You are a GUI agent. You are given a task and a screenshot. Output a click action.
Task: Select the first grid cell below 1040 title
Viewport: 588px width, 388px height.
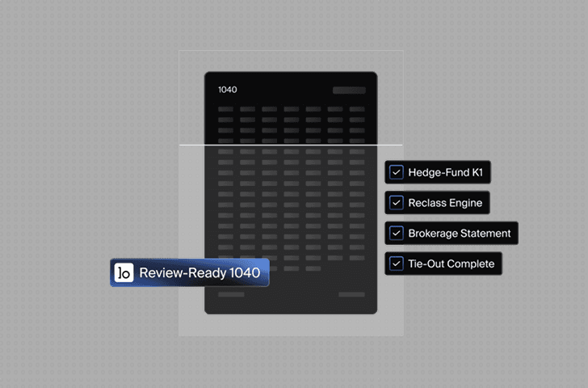(x=225, y=109)
